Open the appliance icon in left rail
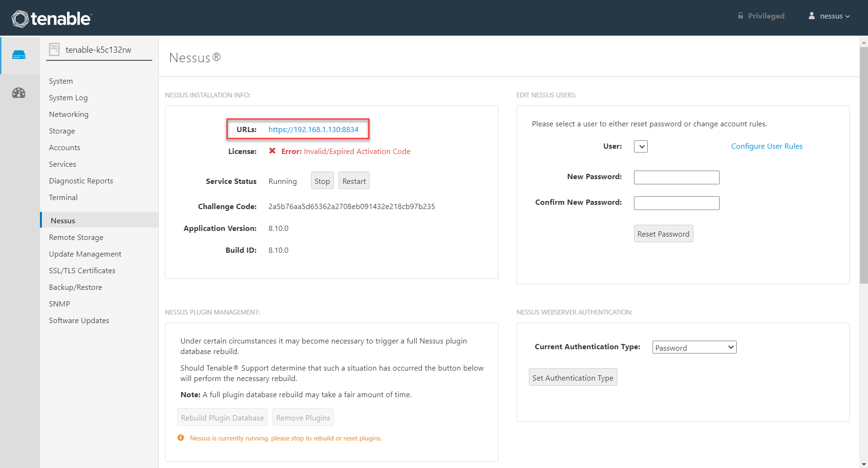Viewport: 868px width, 468px height. pyautogui.click(x=19, y=55)
